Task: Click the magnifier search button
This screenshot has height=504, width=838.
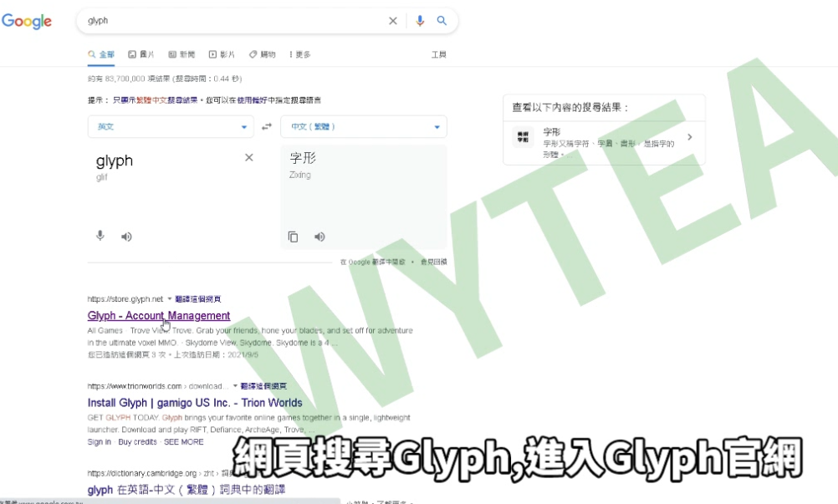Action: pos(442,21)
